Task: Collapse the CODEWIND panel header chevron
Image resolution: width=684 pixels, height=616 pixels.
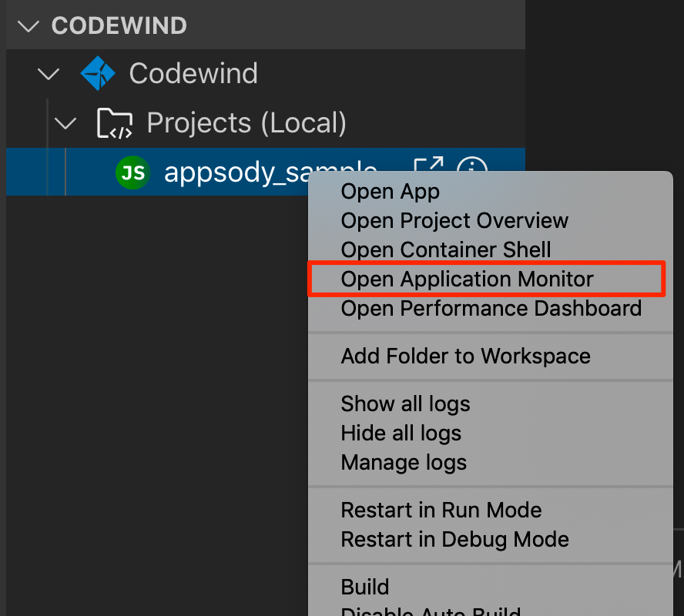Action: 28,25
